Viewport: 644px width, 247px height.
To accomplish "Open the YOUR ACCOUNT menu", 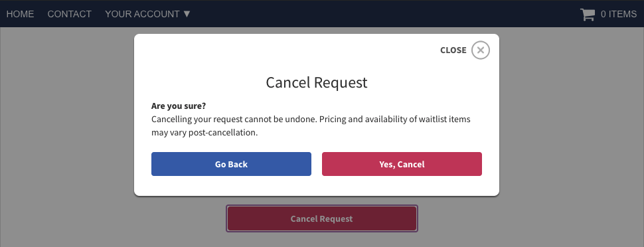I will click(148, 14).
